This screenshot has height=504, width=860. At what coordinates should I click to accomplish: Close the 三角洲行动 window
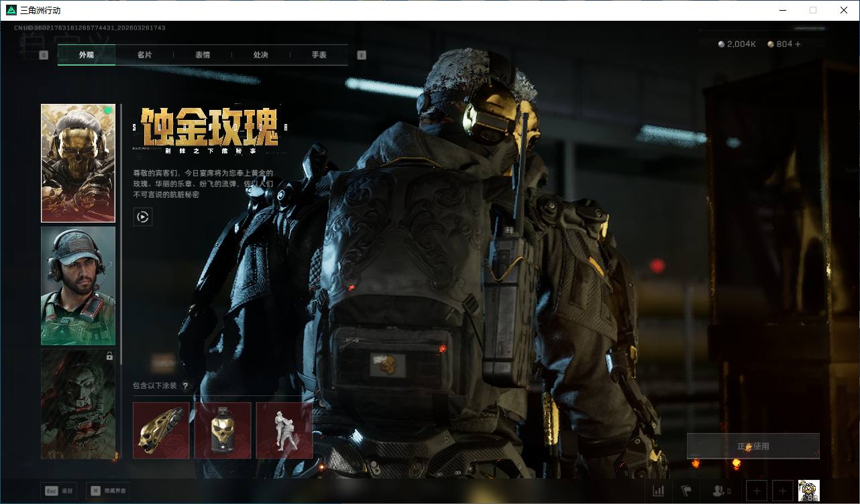[x=844, y=10]
